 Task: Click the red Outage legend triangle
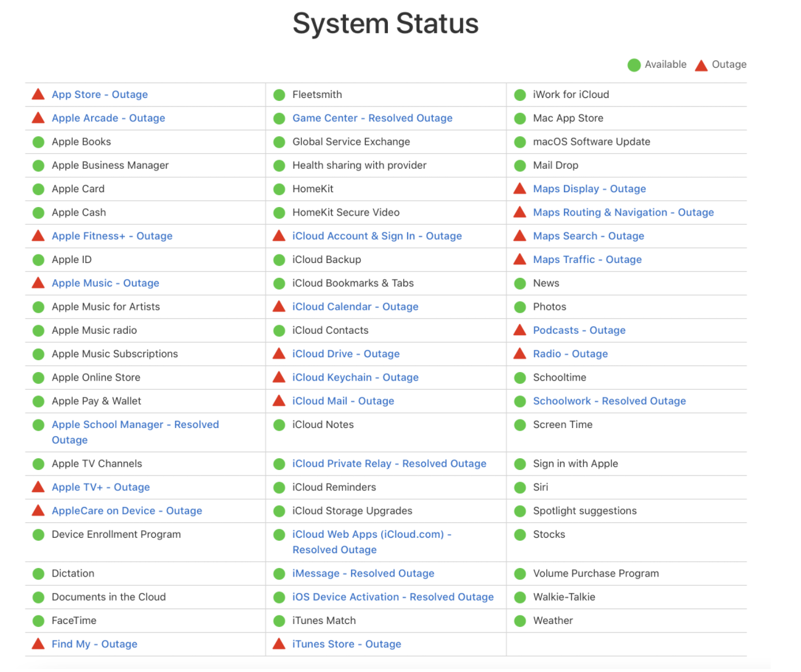point(701,65)
